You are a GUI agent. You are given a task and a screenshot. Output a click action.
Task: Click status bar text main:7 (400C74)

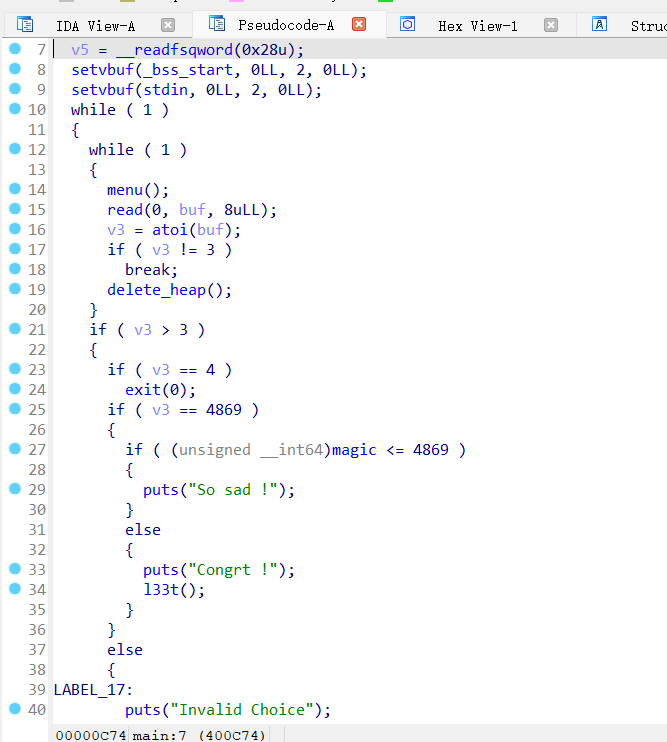click(199, 735)
